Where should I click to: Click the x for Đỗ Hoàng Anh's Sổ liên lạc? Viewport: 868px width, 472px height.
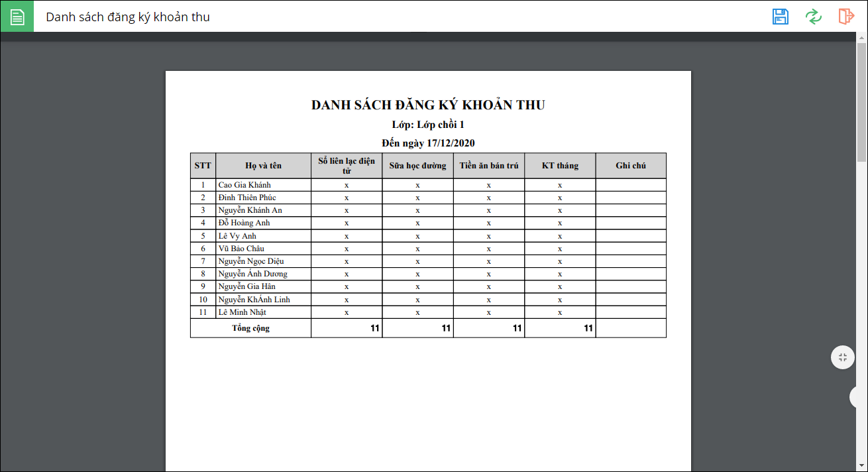pos(347,223)
